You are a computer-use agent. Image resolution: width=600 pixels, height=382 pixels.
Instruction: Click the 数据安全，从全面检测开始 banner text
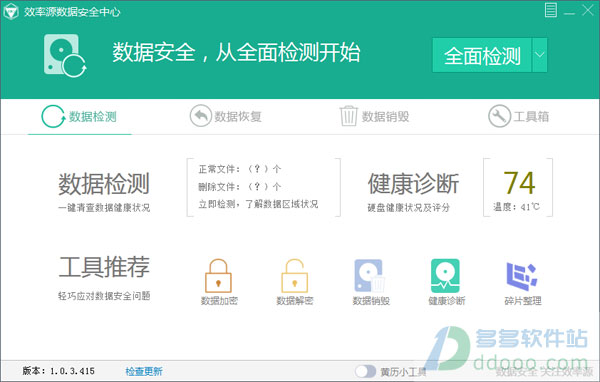coord(236,52)
